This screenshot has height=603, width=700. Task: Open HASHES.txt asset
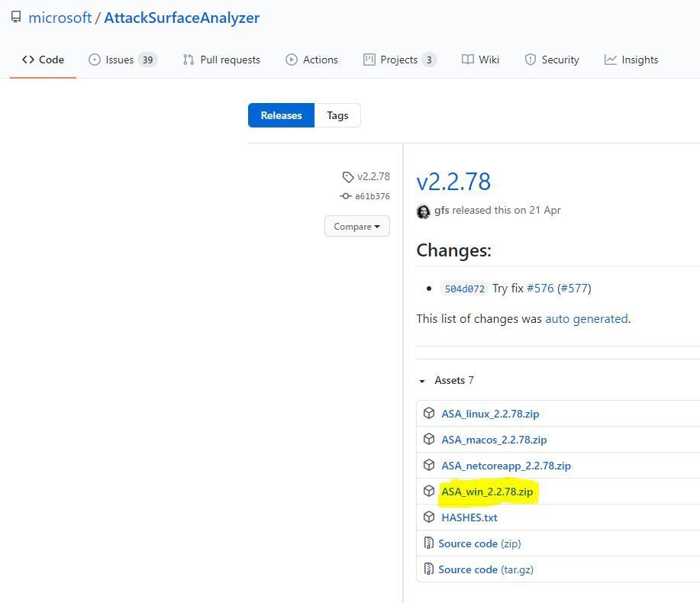(469, 518)
